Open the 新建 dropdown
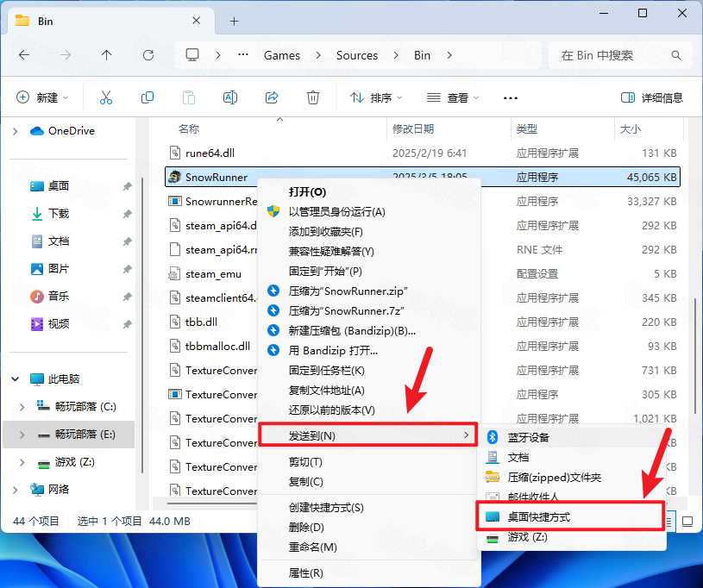This screenshot has height=588, width=703. [x=42, y=97]
